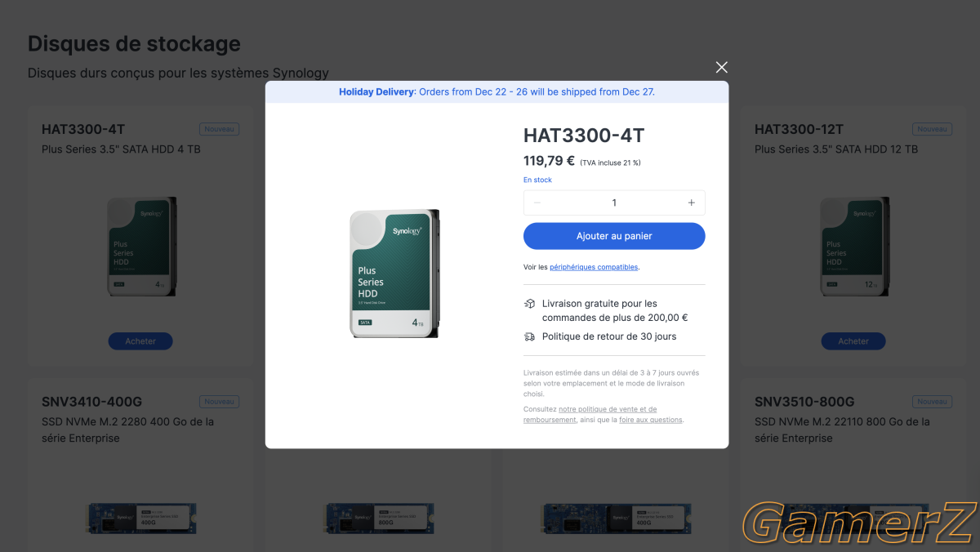Click Nouveau badge on HAT3300-4T card
This screenshot has height=552, width=980.
[x=219, y=129]
